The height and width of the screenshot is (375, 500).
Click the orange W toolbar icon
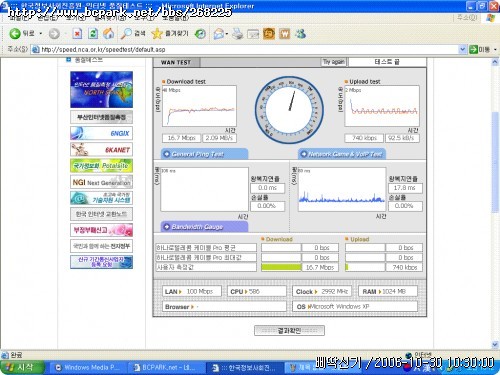tap(285, 34)
